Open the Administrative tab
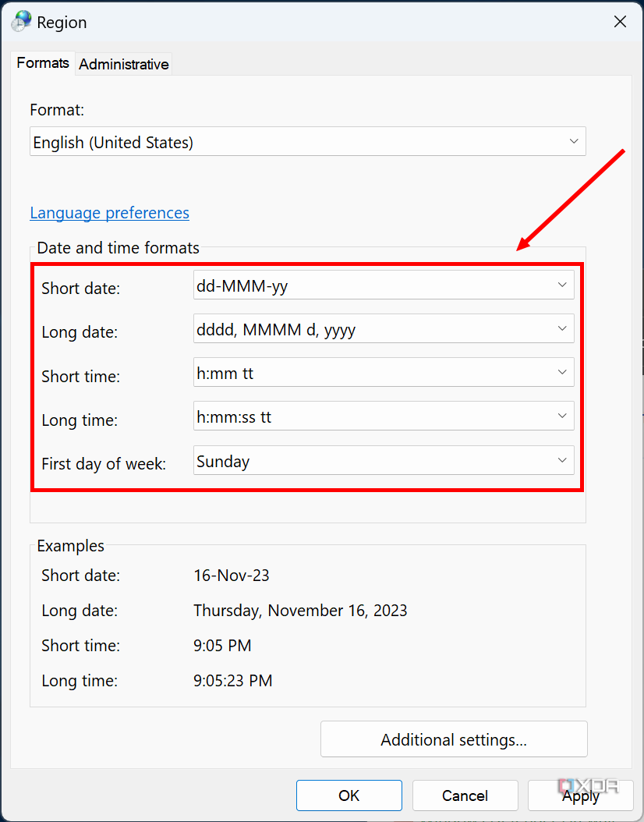The height and width of the screenshot is (822, 644). click(x=124, y=64)
